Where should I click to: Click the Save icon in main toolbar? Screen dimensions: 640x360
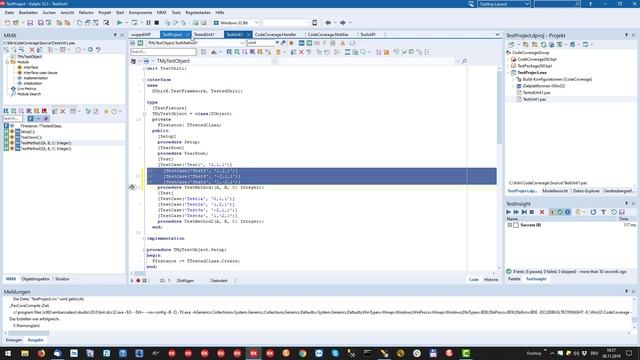[30, 23]
